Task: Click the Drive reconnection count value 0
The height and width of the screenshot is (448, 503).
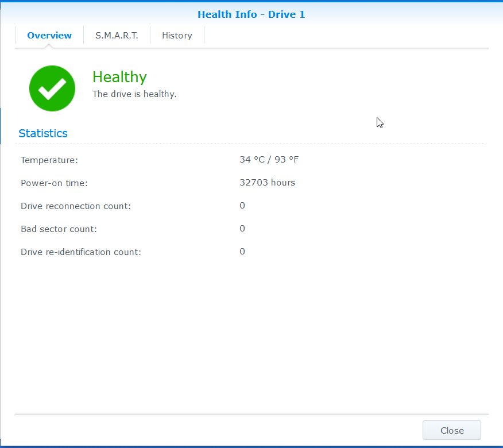Action: pyautogui.click(x=242, y=206)
